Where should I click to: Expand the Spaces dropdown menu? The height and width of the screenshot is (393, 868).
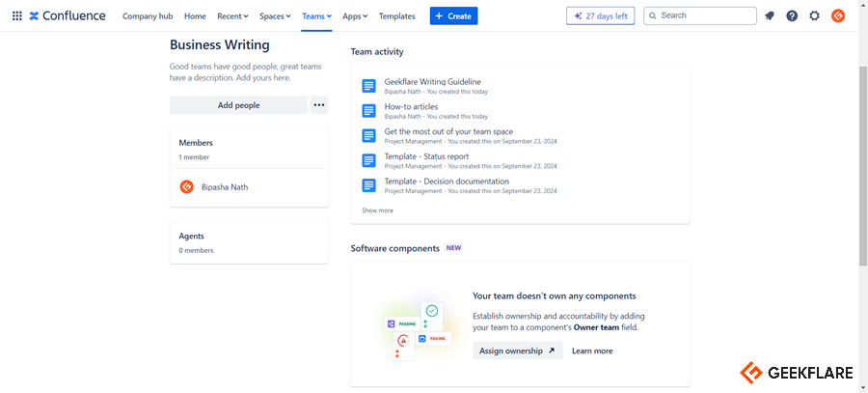point(275,16)
